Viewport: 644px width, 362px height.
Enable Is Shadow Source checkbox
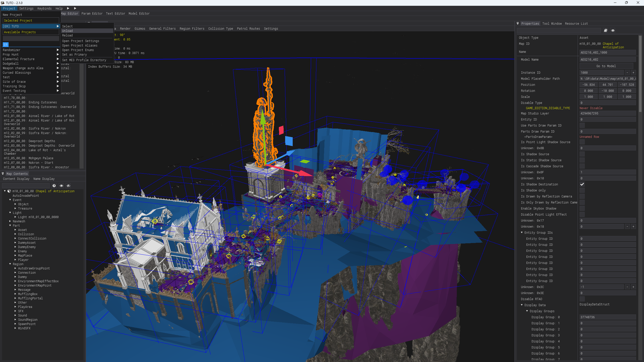point(582,154)
